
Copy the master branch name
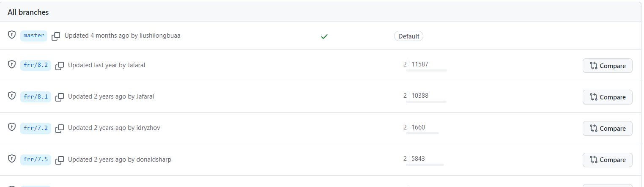[x=56, y=36]
